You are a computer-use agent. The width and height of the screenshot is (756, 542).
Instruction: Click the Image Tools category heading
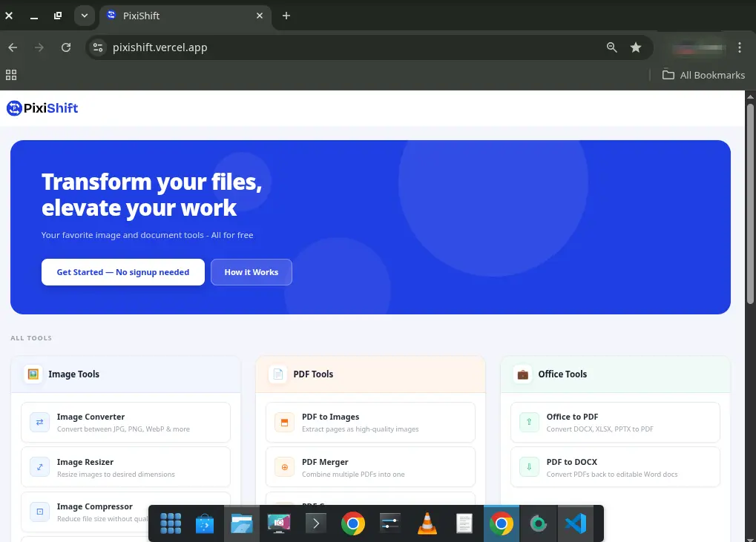click(x=73, y=374)
